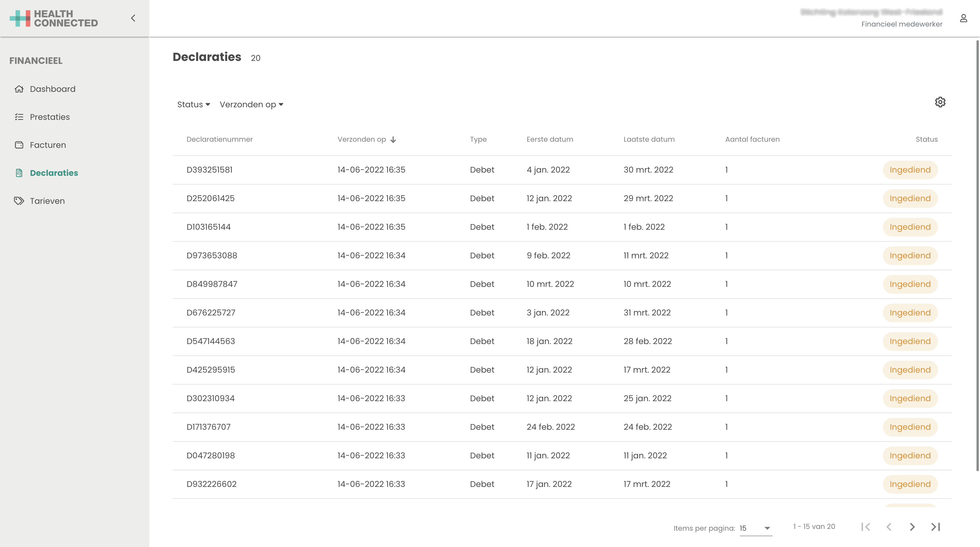Click the Dashboard home icon
Screen dimensions: 980x547
coord(19,89)
